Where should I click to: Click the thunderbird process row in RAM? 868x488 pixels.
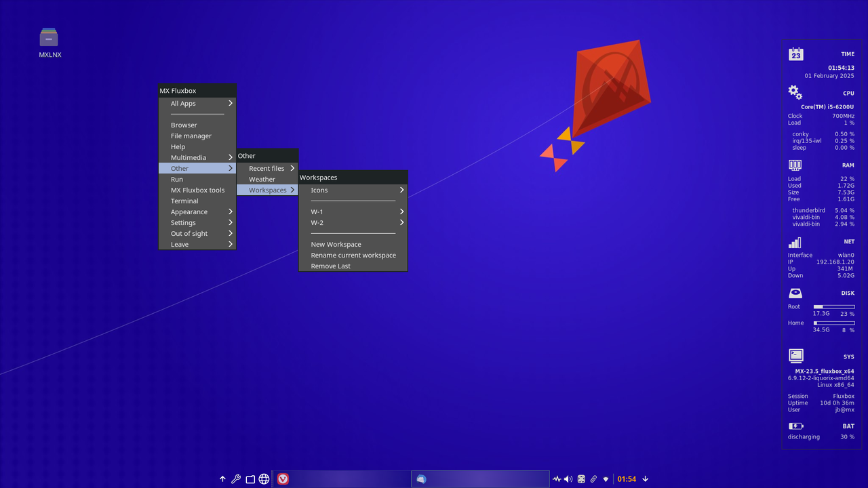(823, 210)
